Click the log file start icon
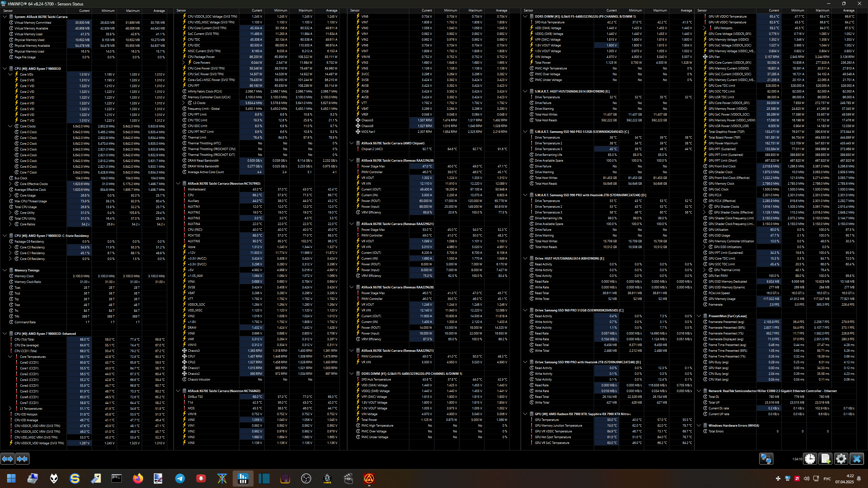 (825, 459)
